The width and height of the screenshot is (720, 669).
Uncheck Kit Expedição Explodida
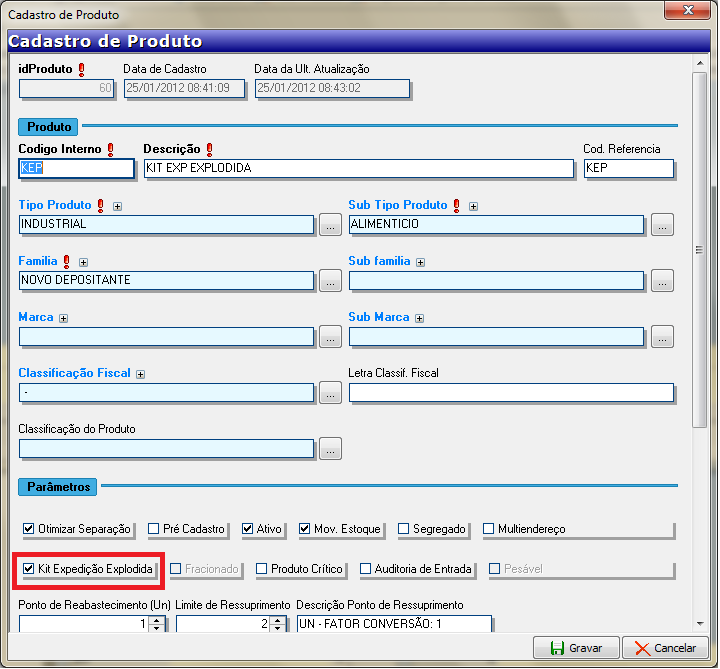click(28, 569)
